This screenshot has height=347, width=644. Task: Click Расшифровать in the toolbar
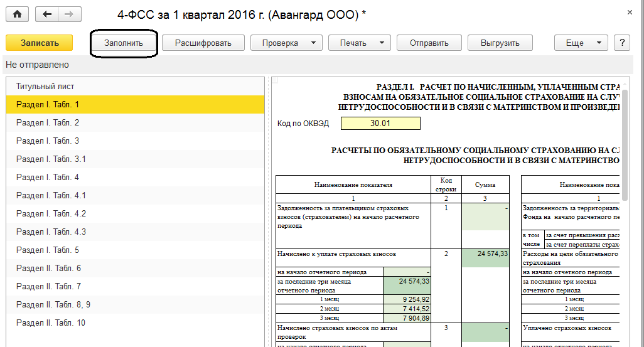[x=203, y=43]
